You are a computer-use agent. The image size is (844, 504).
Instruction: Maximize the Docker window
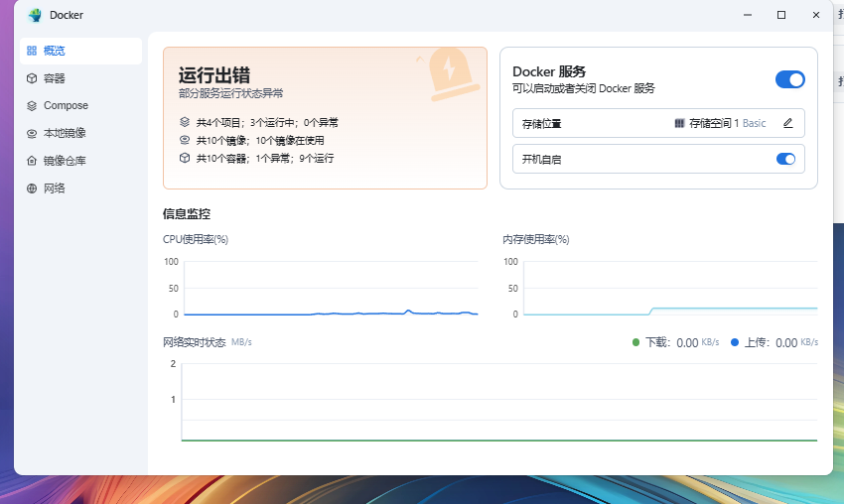coord(781,15)
